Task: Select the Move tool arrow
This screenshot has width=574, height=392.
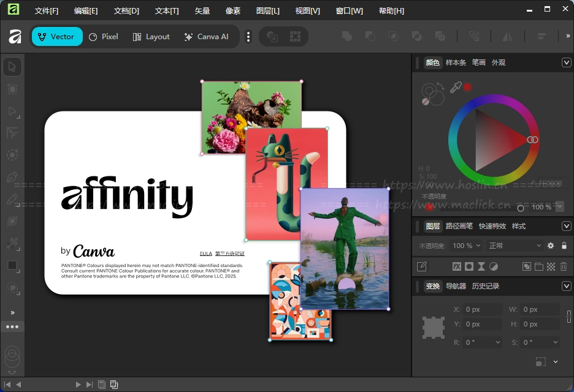Action: 12,67
